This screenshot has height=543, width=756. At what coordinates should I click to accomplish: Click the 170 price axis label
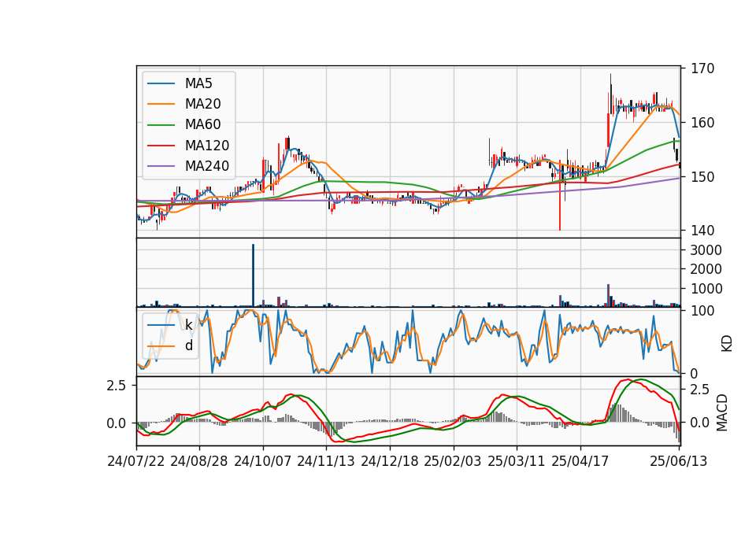pyautogui.click(x=702, y=68)
